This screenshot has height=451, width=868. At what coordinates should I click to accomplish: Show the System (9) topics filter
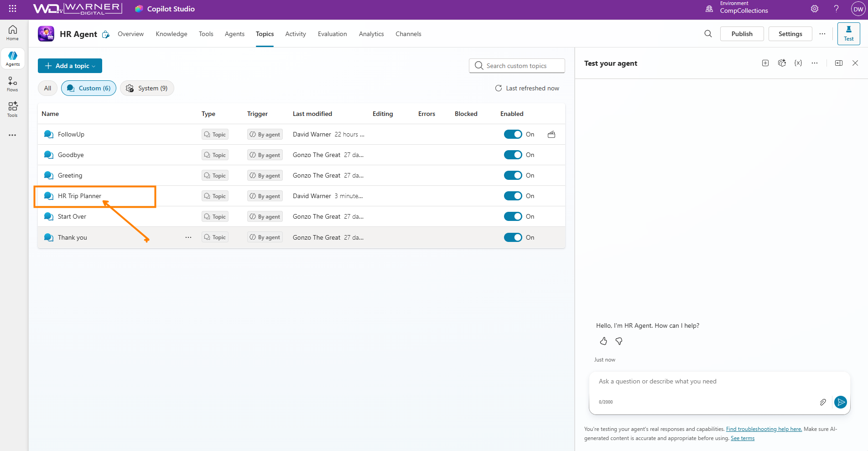(x=147, y=88)
